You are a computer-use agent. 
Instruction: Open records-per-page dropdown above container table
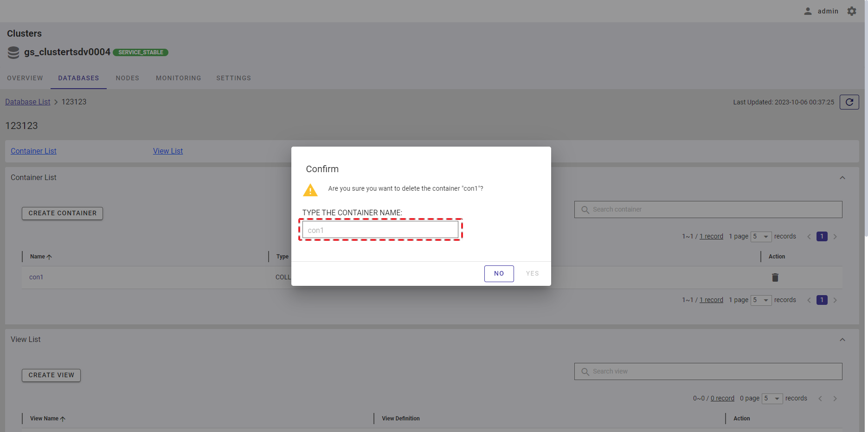pyautogui.click(x=761, y=237)
